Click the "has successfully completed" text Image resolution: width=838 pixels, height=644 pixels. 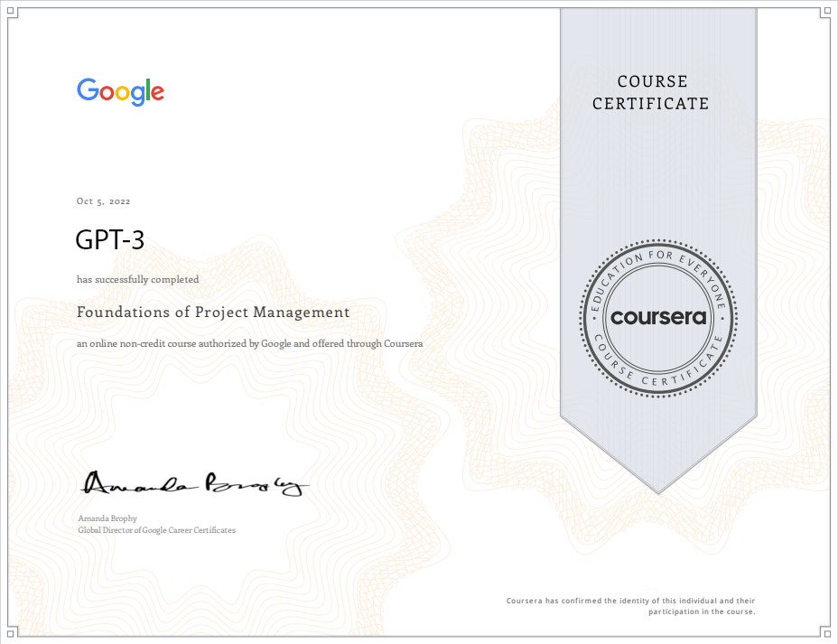click(137, 280)
